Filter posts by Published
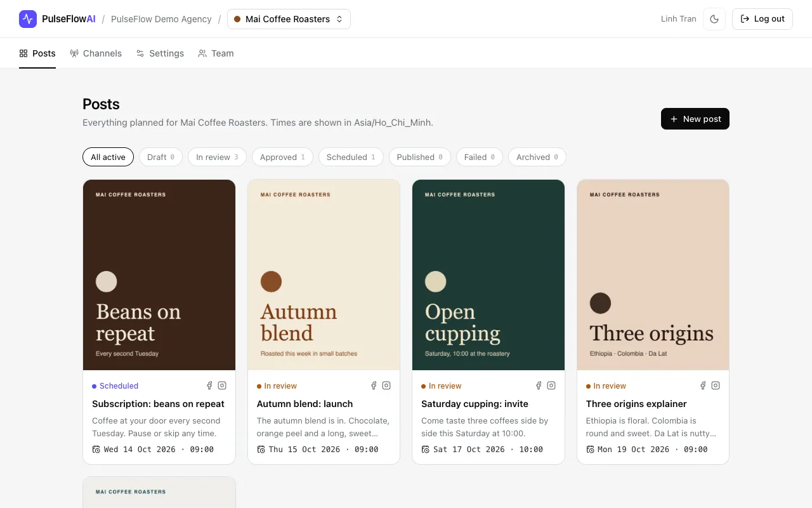The width and height of the screenshot is (812, 508). click(420, 157)
